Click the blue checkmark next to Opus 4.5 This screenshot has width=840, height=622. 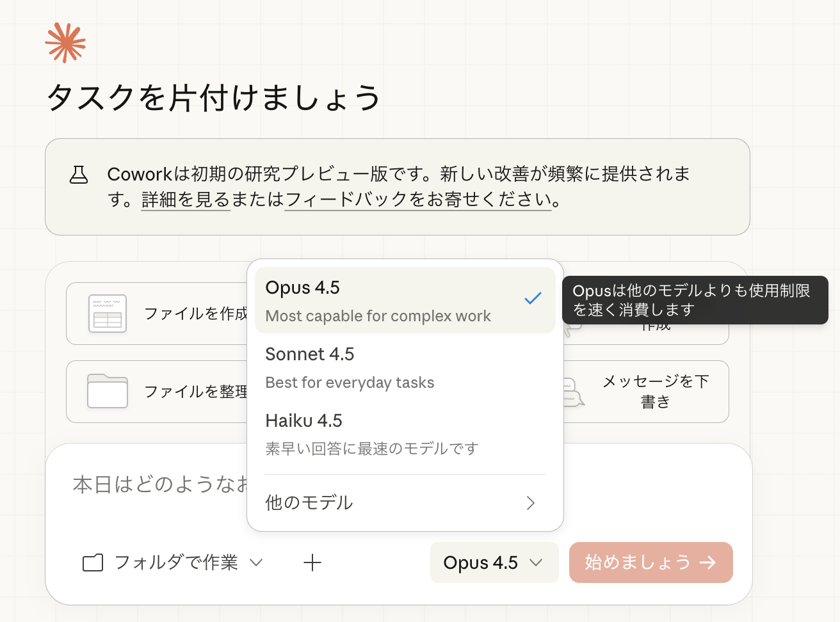[x=533, y=298]
